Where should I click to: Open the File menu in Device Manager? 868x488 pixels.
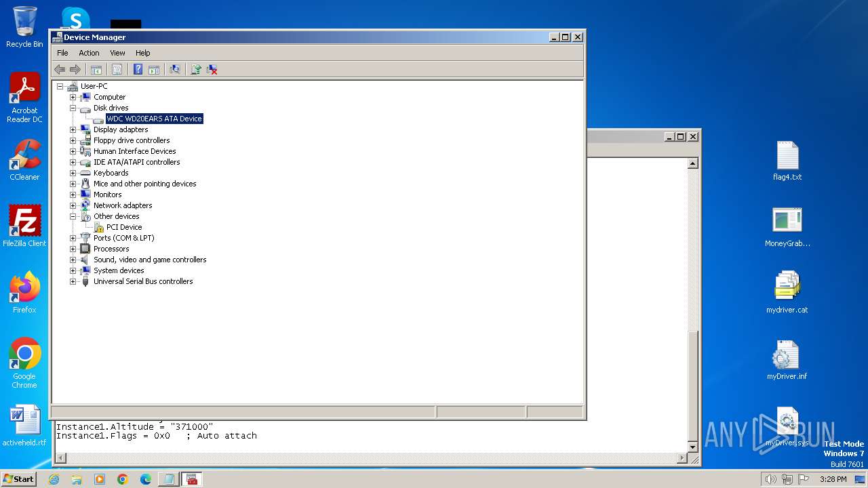coord(62,53)
